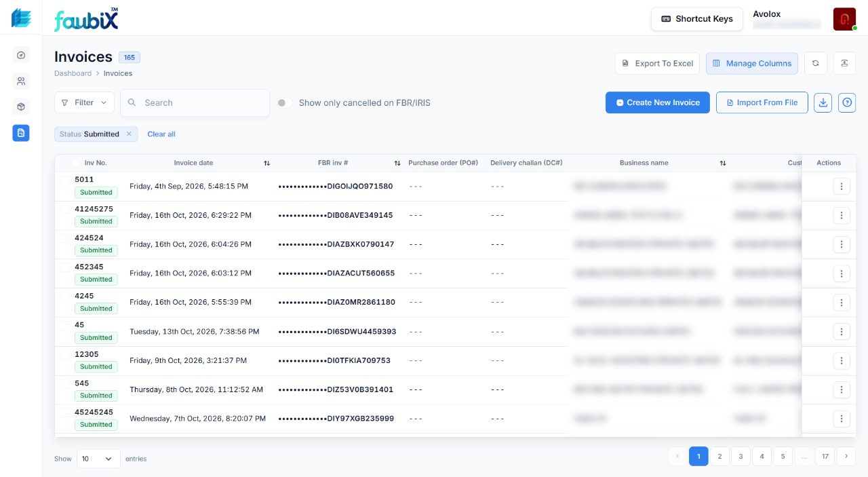Screen dimensions: 868x477
Task: Select checkbox for invoice 4245
Action: coord(65,296)
